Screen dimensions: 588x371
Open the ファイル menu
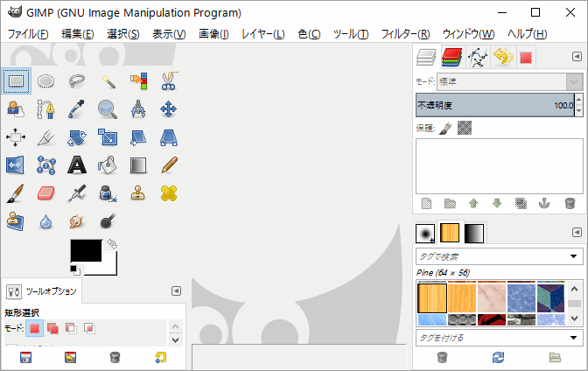point(28,34)
